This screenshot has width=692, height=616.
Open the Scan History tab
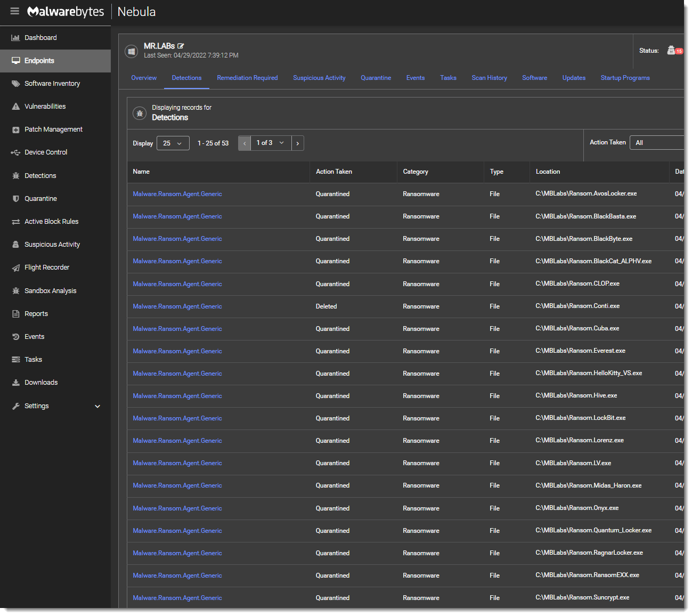tap(490, 78)
